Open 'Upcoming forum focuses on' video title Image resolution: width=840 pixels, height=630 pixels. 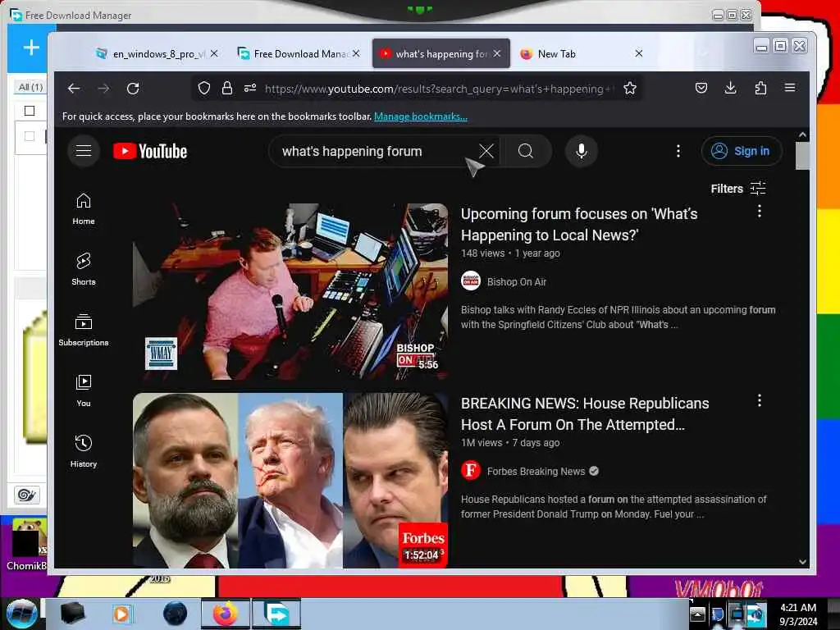tap(579, 225)
